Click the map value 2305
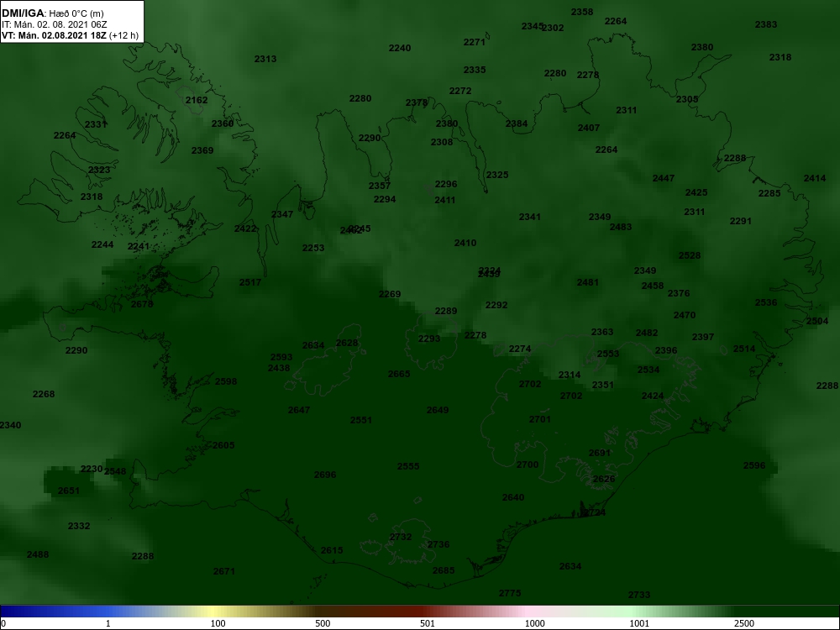Image resolution: width=840 pixels, height=630 pixels. [x=687, y=100]
